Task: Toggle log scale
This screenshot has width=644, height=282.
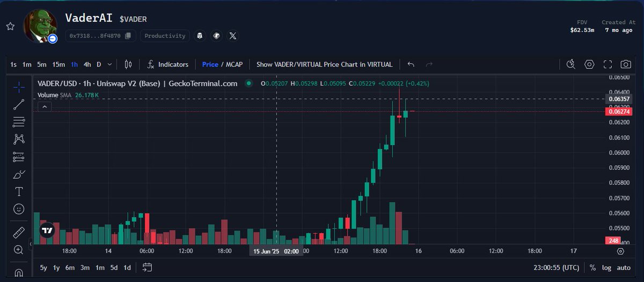Action: (606, 267)
